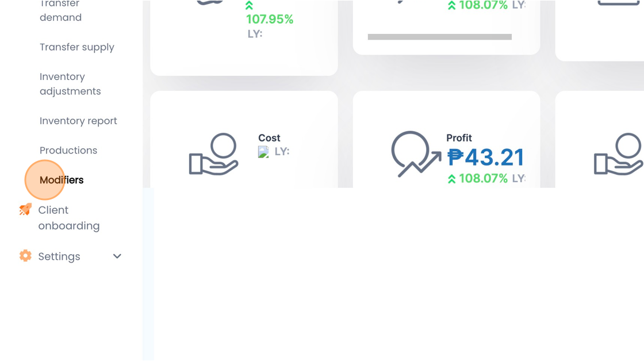The width and height of the screenshot is (644, 361).
Task: Select Inventory report in the sidebar
Action: (x=78, y=121)
